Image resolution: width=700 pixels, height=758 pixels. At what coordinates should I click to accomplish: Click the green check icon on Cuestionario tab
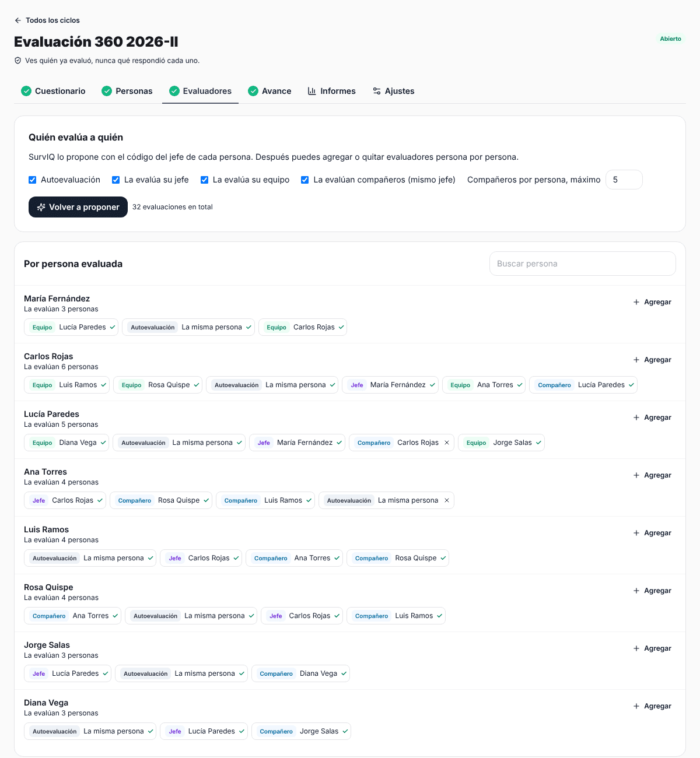26,91
